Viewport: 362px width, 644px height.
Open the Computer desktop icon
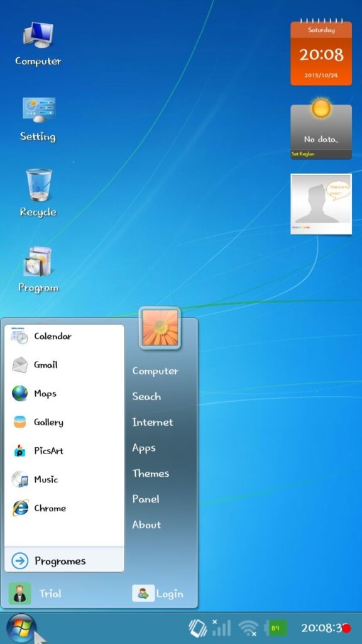click(38, 35)
